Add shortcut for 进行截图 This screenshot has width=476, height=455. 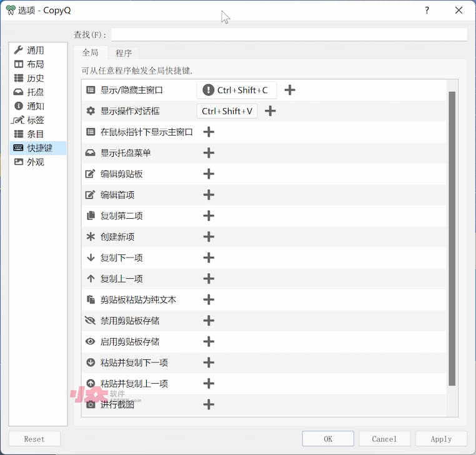[x=209, y=404]
